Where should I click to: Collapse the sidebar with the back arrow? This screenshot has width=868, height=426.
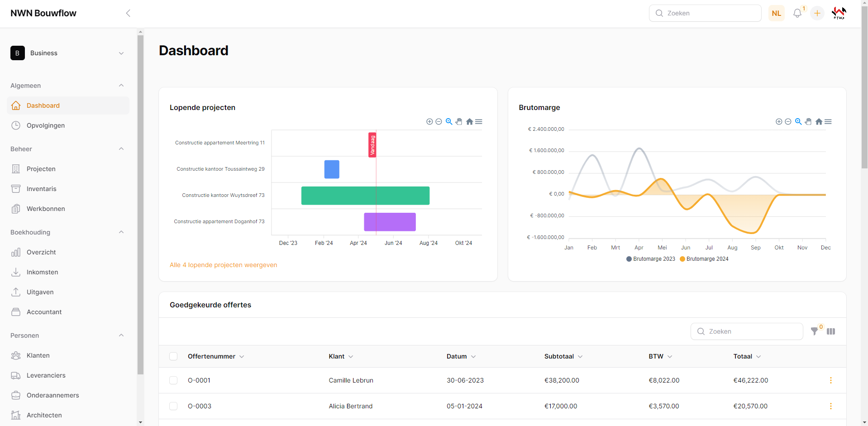[128, 13]
